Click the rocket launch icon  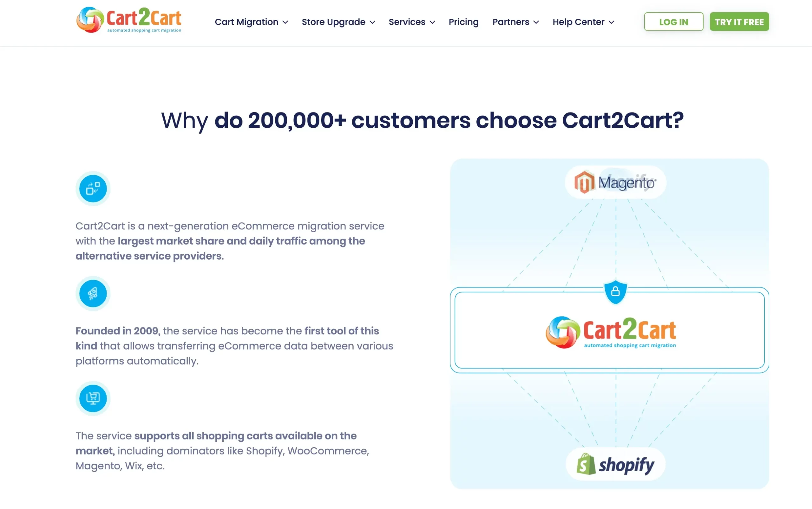92,293
